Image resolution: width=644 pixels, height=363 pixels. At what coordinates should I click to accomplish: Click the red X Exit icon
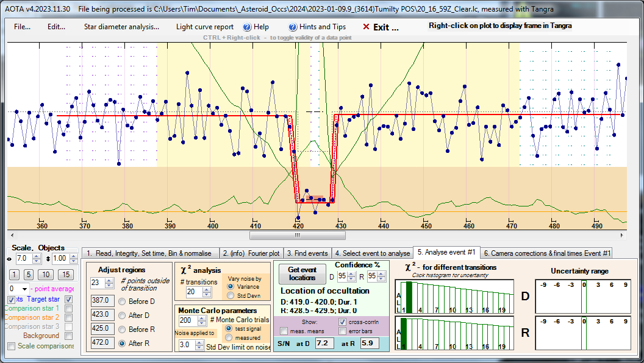point(366,27)
